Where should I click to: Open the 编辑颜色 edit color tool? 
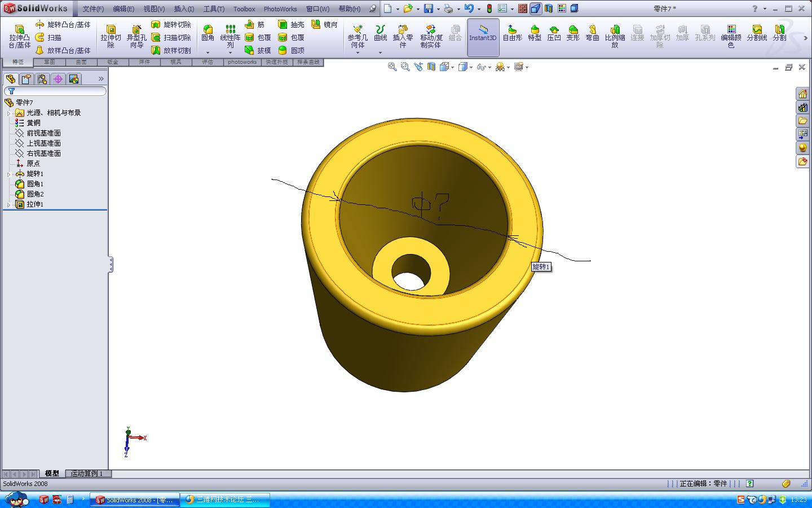731,37
